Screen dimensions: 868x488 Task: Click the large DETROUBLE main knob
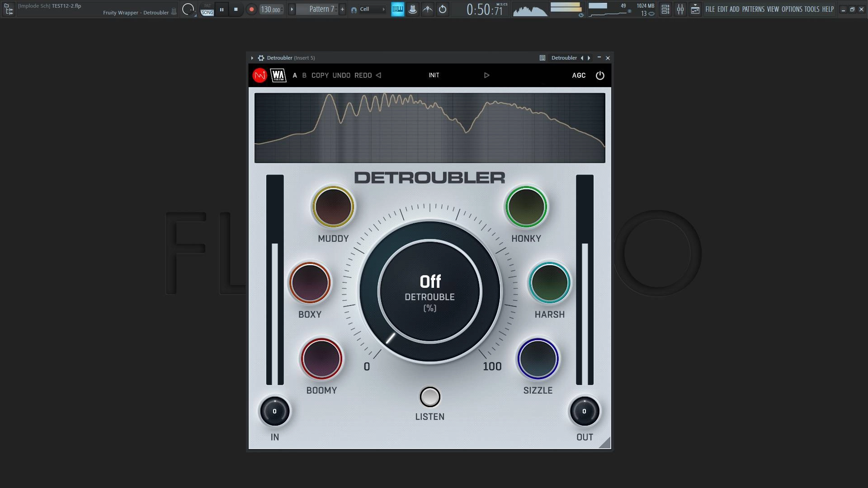tap(430, 291)
